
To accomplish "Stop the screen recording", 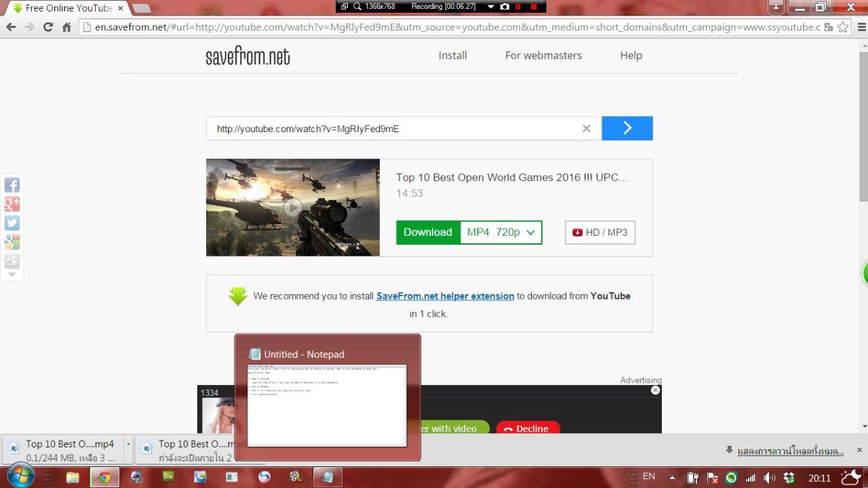I will click(534, 6).
